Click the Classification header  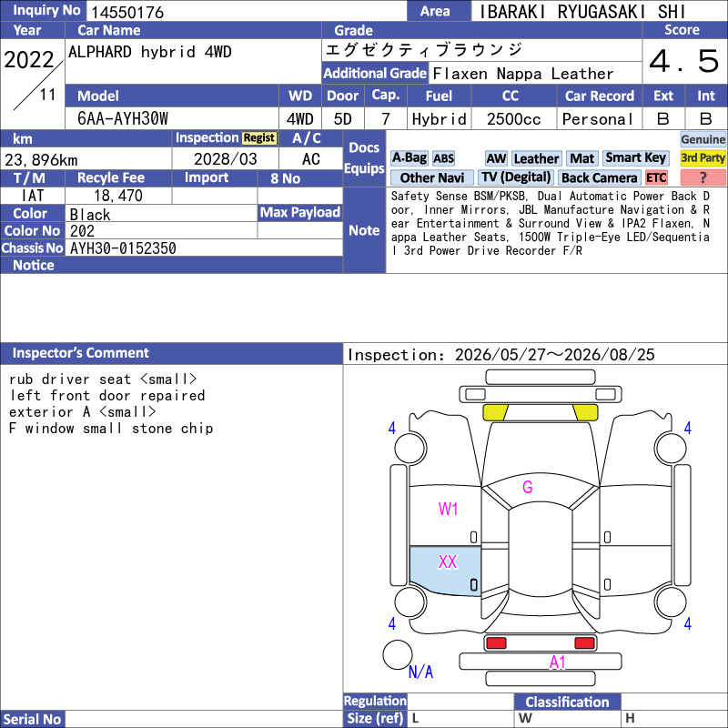pos(567,702)
